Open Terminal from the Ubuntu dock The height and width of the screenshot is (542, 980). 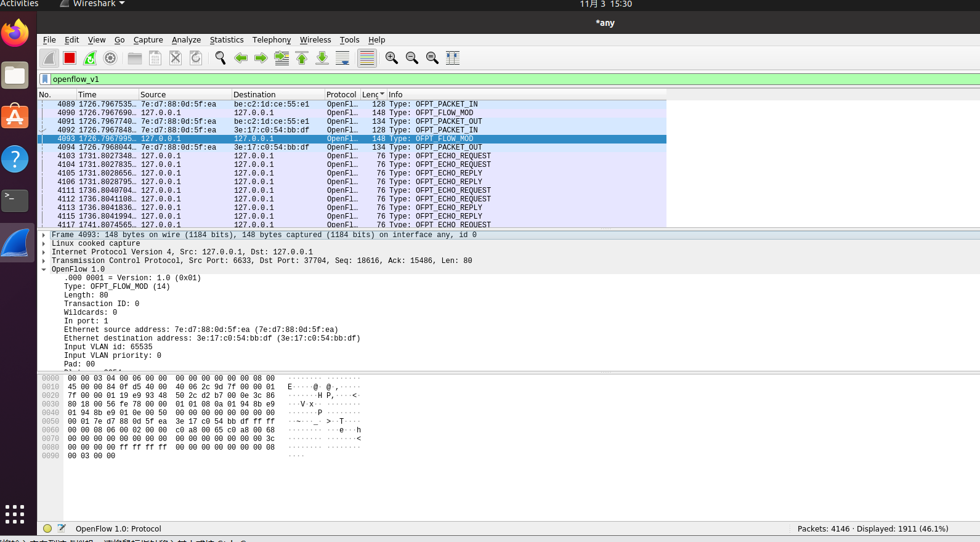15,201
